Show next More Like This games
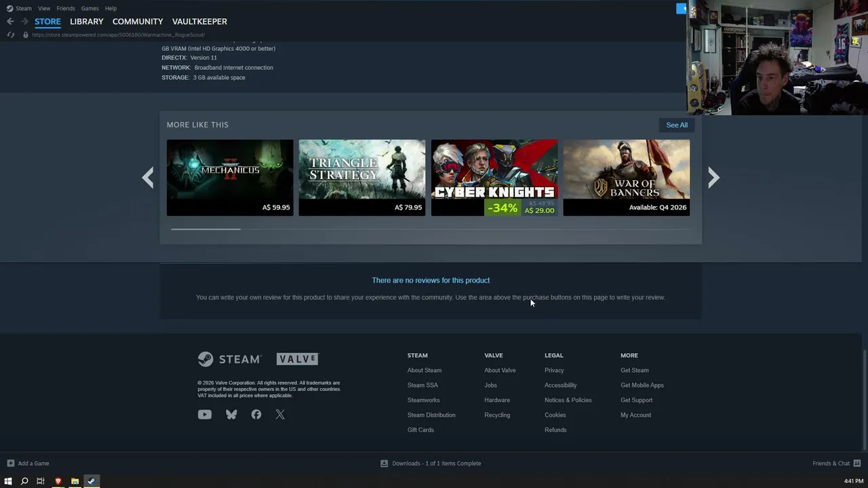 click(x=713, y=178)
